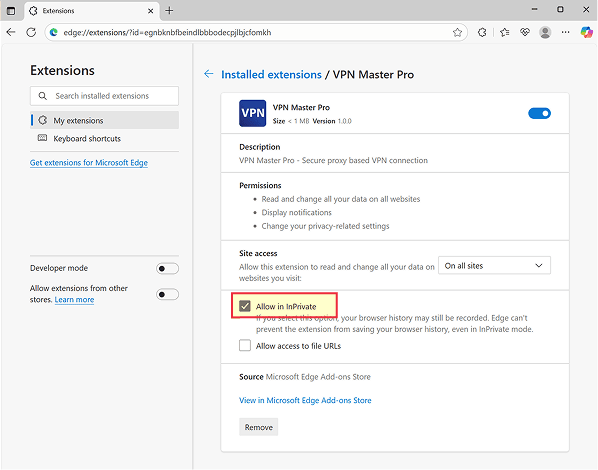Click the Version 1.0.0 text
The width and height of the screenshot is (598, 470).
click(332, 121)
